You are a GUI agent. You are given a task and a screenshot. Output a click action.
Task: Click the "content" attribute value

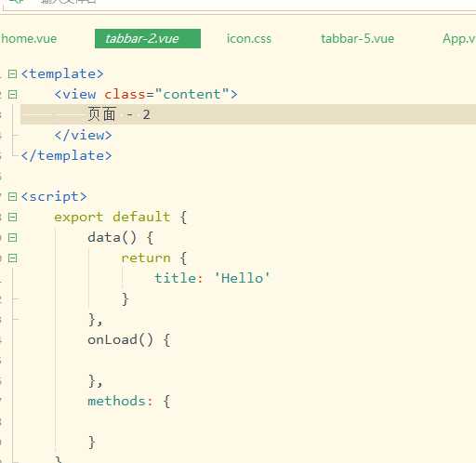tap(192, 94)
